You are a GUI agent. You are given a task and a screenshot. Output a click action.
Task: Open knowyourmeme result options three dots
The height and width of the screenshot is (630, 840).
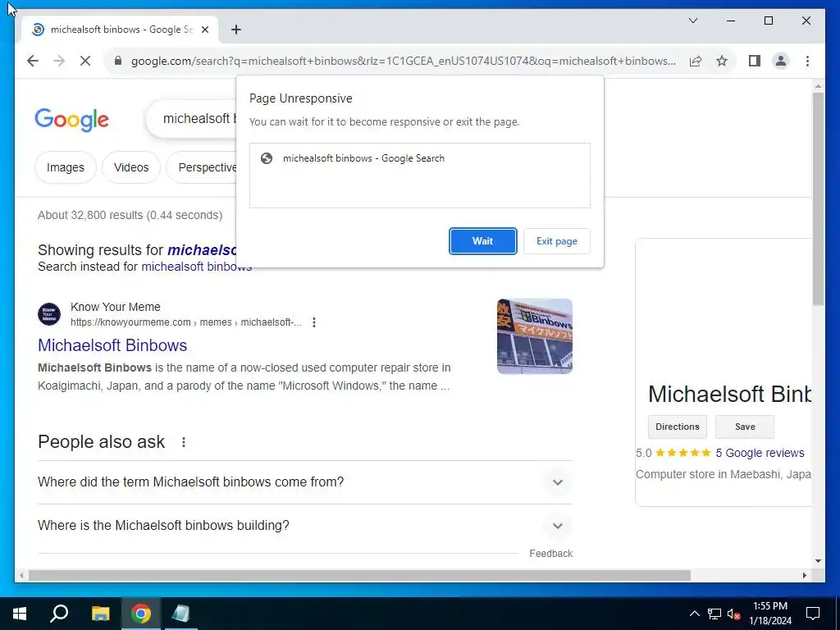tap(314, 322)
